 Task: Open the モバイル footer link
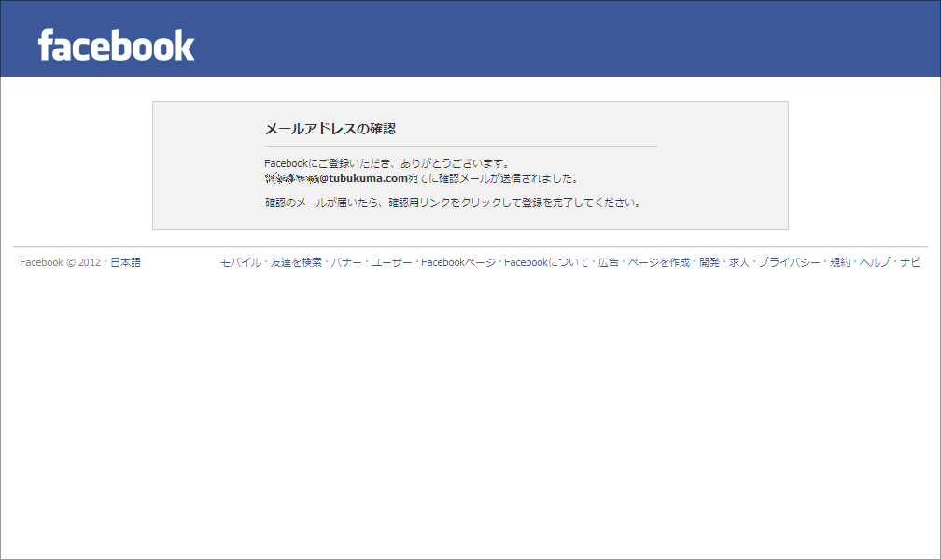pos(241,262)
